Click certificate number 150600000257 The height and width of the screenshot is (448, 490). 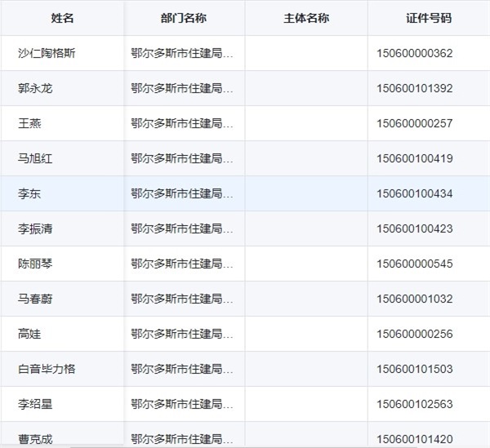pyautogui.click(x=415, y=123)
